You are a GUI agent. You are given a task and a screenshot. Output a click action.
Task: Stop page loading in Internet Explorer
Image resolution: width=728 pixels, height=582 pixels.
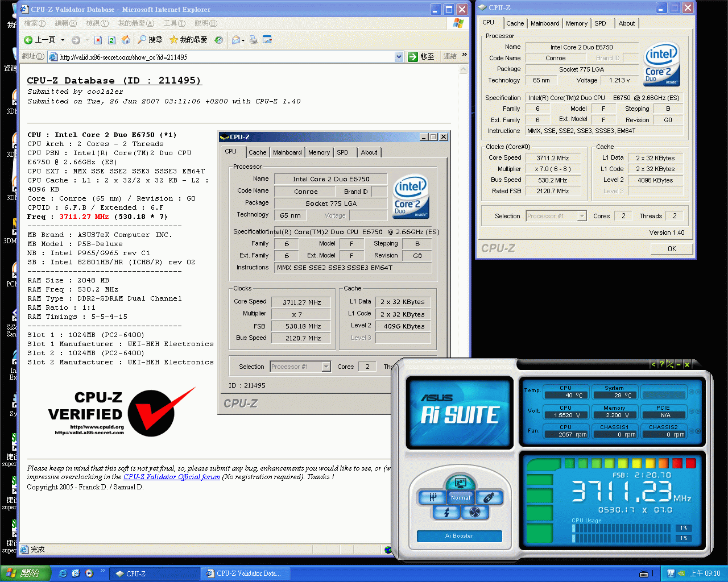point(98,40)
